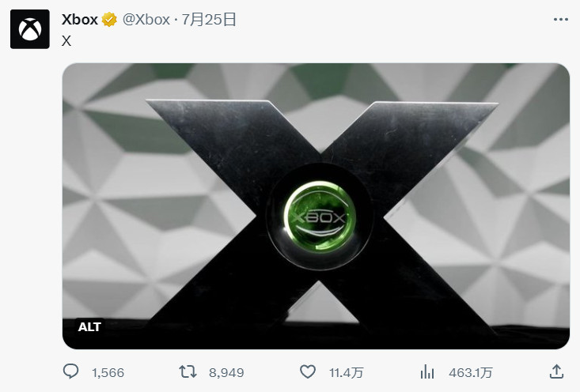Open the Xbox display name link

point(80,20)
